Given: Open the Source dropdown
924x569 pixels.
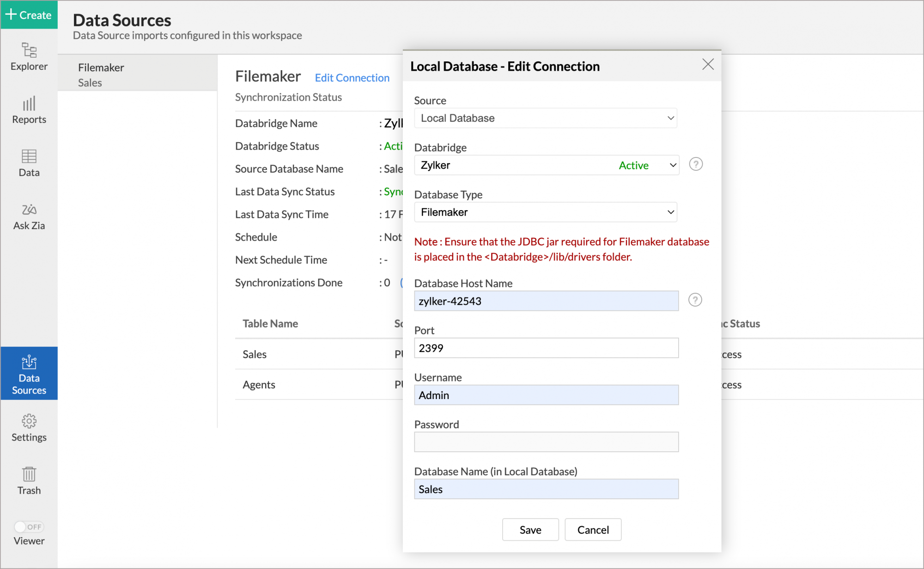Looking at the screenshot, I should tap(546, 118).
